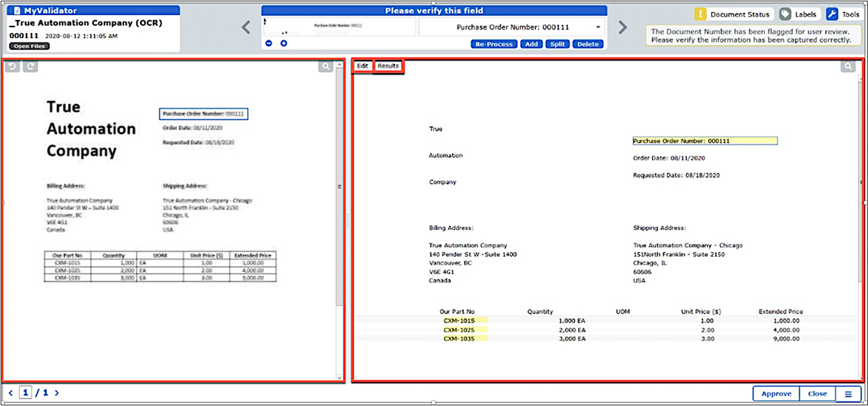Open the Tools wrench icon
Viewport: 868px width, 406px height.
832,14
